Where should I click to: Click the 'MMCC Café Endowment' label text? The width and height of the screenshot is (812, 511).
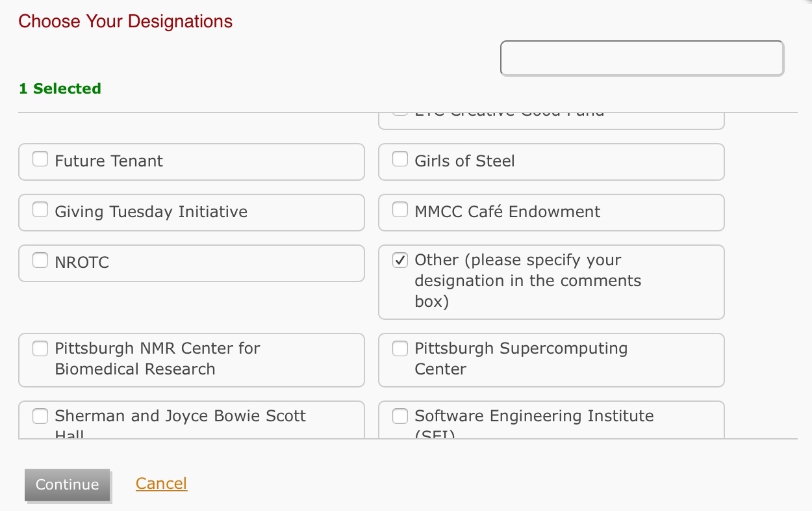[x=507, y=212]
